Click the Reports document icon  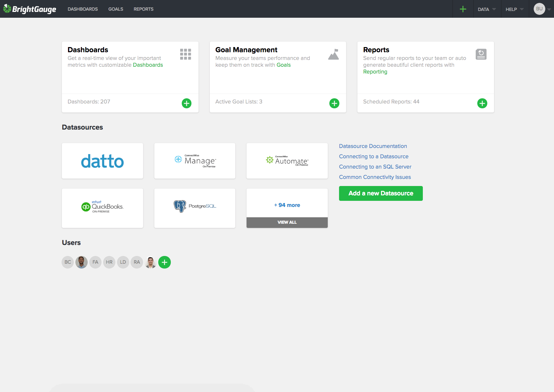[x=481, y=54]
